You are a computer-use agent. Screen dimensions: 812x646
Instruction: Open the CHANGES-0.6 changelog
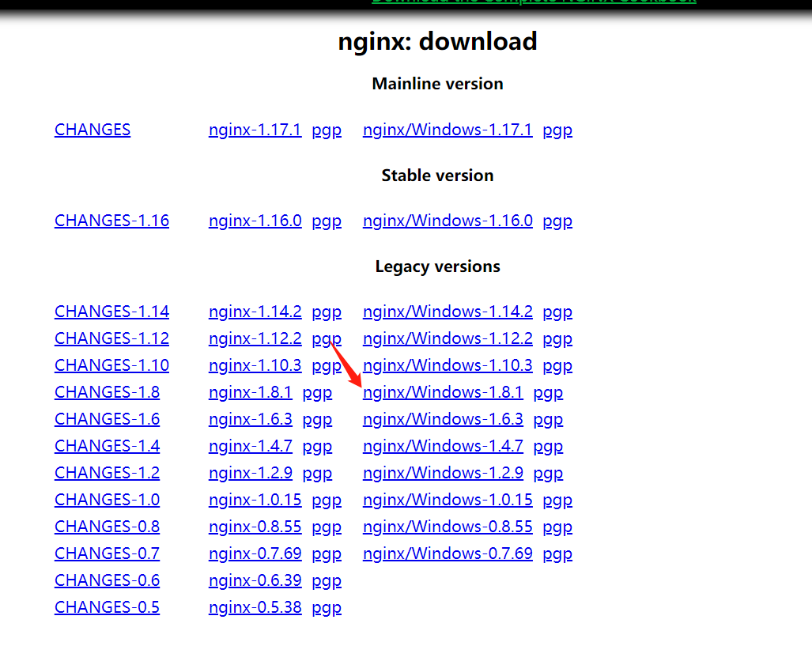[108, 581]
